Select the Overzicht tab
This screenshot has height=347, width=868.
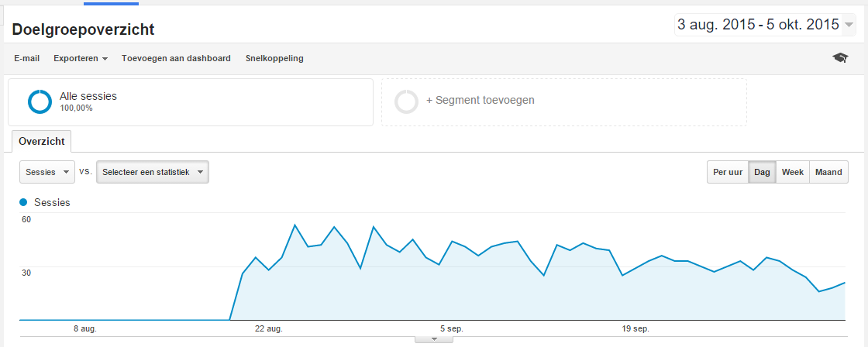[x=42, y=141]
